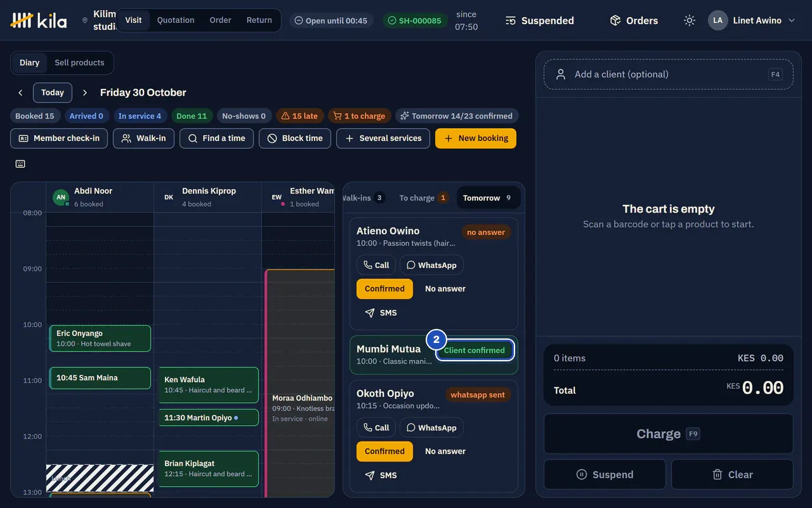This screenshot has height=508, width=812.
Task: Switch to Return mode
Action: tap(259, 20)
